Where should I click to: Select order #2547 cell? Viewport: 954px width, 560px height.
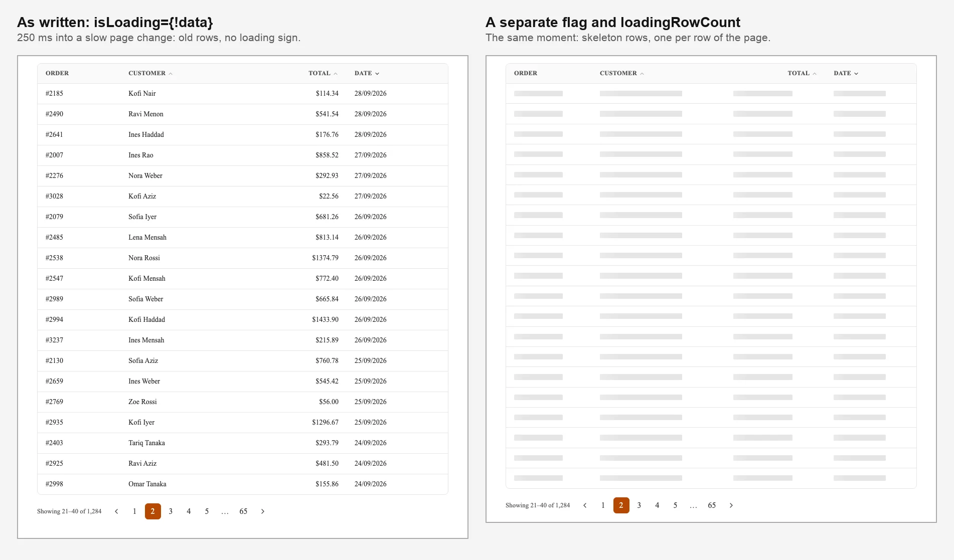[x=54, y=279]
